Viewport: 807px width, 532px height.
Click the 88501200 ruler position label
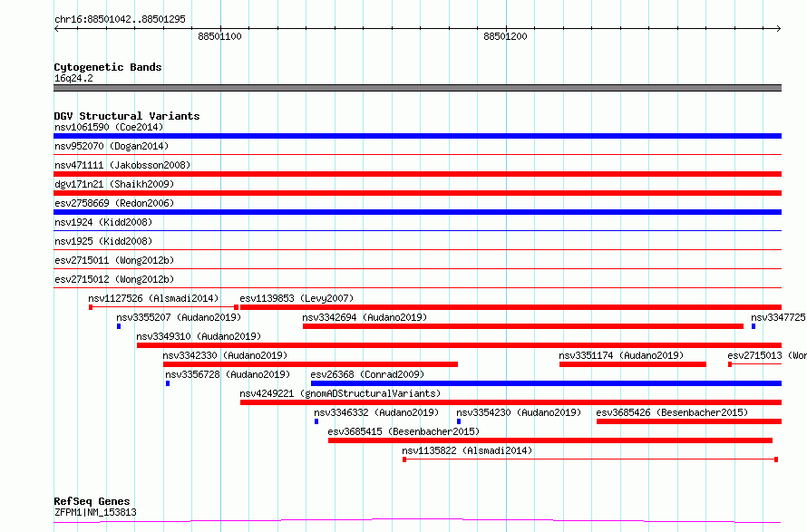(x=505, y=36)
